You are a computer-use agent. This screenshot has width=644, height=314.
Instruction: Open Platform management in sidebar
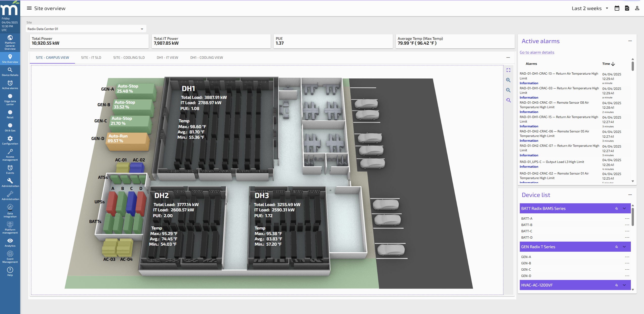(10, 227)
